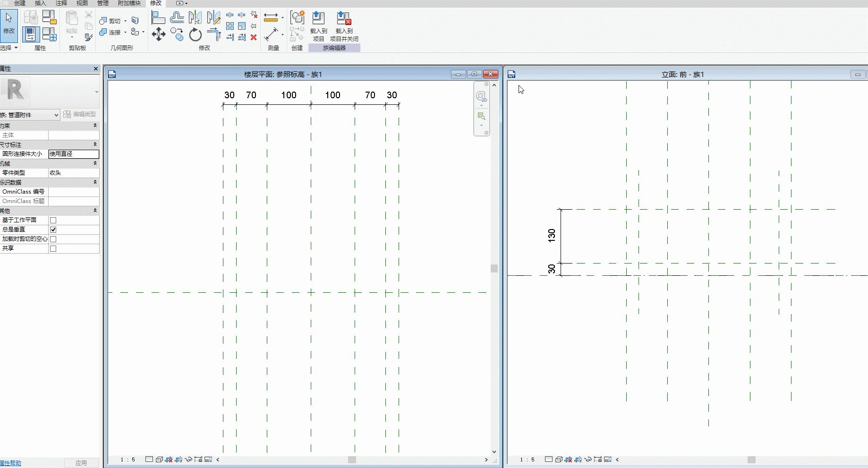Collapse the 约束 section in Properties
868x468 pixels.
coord(95,126)
